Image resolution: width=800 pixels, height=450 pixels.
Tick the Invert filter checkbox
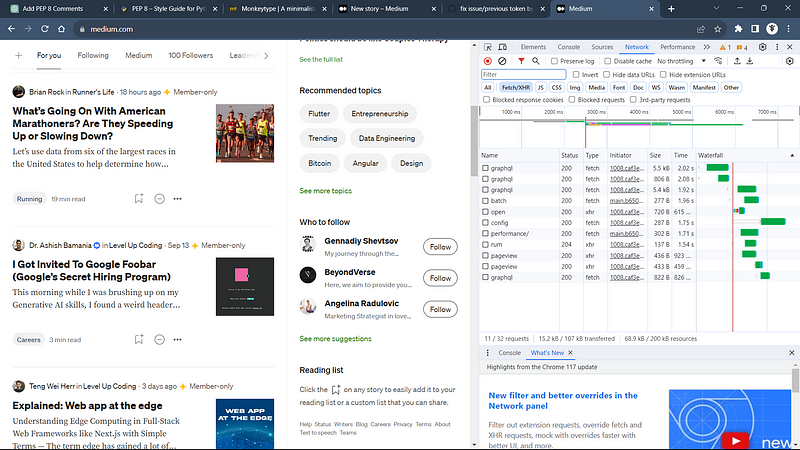[576, 74]
